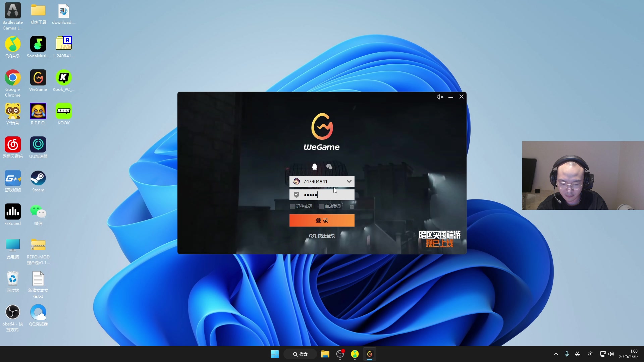Viewport: 644px width, 362px height.
Task: Click the orange 登录 login button
Action: click(x=322, y=220)
